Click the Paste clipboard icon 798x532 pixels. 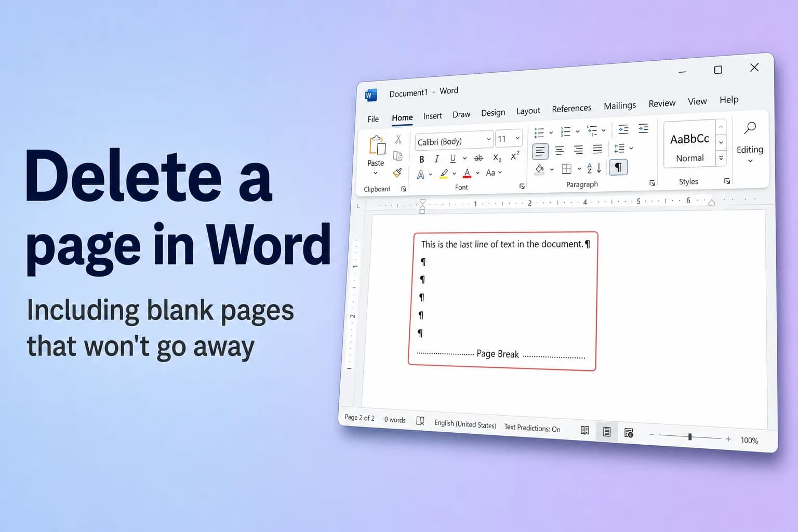point(377,145)
